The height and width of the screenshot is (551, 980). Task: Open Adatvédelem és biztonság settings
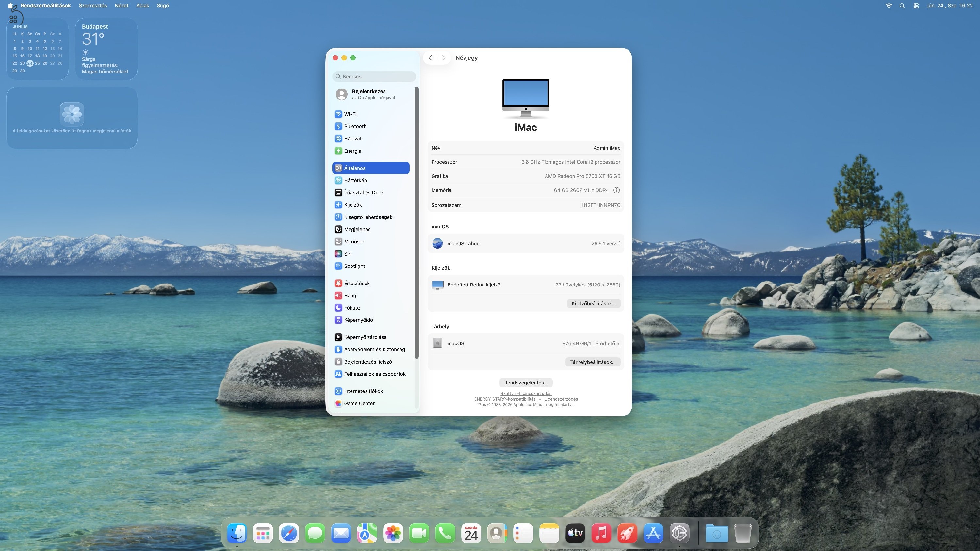point(370,349)
